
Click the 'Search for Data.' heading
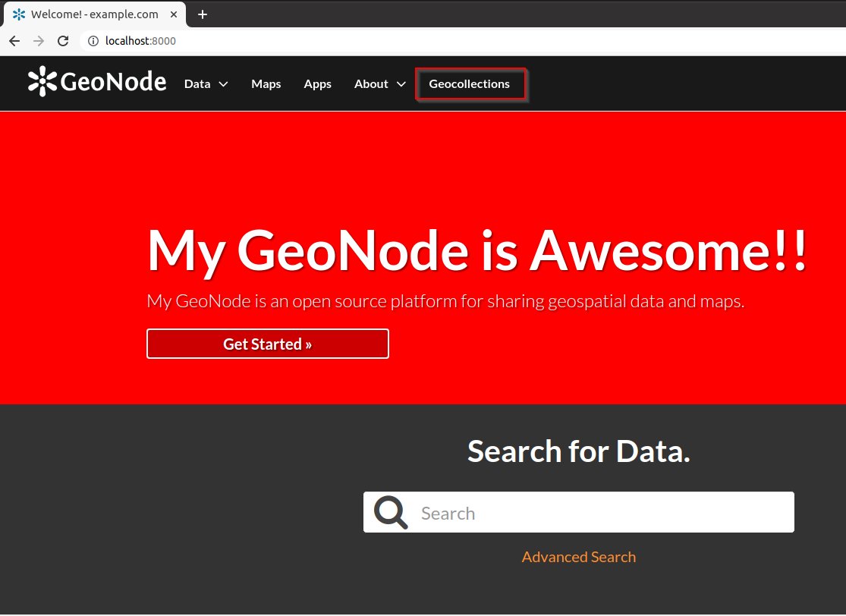coord(578,451)
